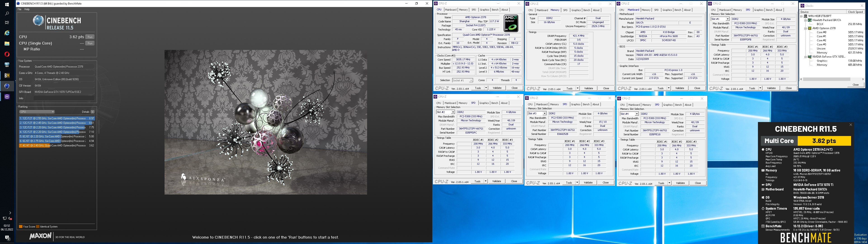Image resolution: width=868 pixels, height=244 pixels.
Task: Click Close in CPU-Z Memory window
Action: pos(606,88)
